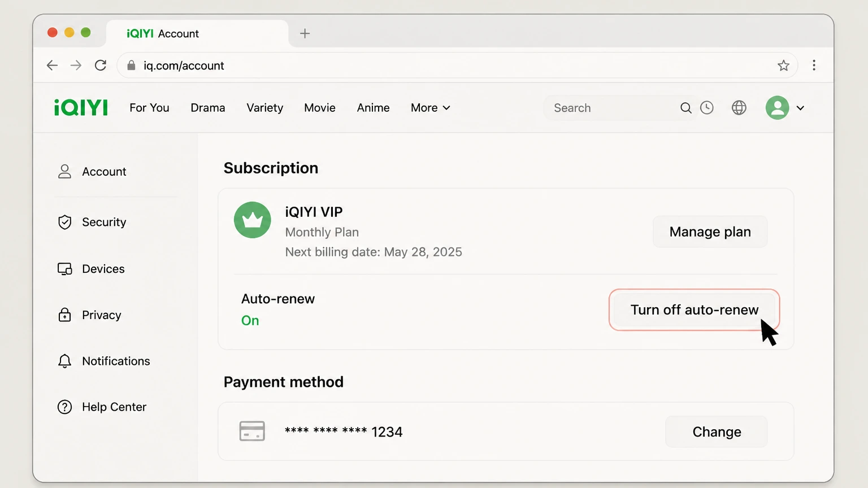Image resolution: width=868 pixels, height=488 pixels.
Task: Open watch history clock icon
Action: 707,108
